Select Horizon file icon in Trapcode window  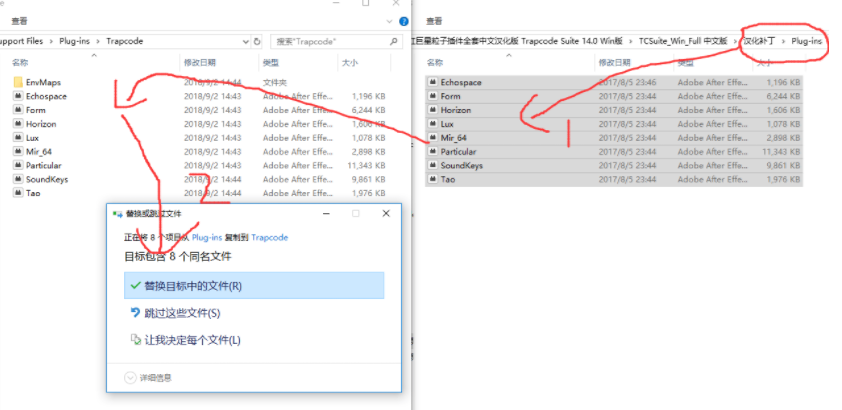coord(18,124)
